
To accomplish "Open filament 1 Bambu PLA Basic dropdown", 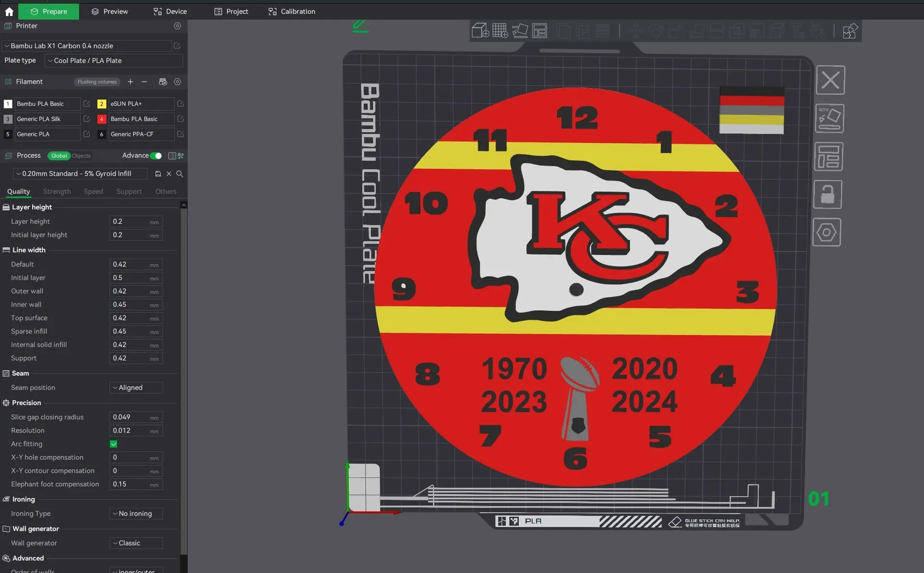I will click(x=47, y=104).
